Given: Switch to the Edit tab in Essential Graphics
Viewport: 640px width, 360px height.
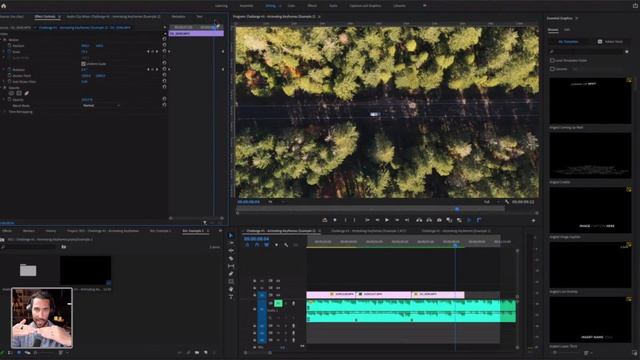Looking at the screenshot, I should [x=567, y=30].
